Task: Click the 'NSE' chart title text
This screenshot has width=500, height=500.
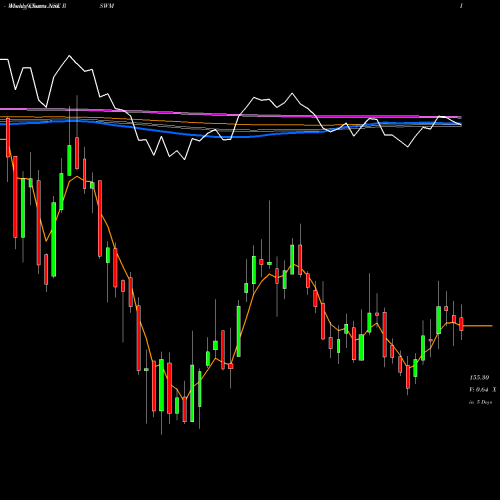Action: tap(55, 6)
